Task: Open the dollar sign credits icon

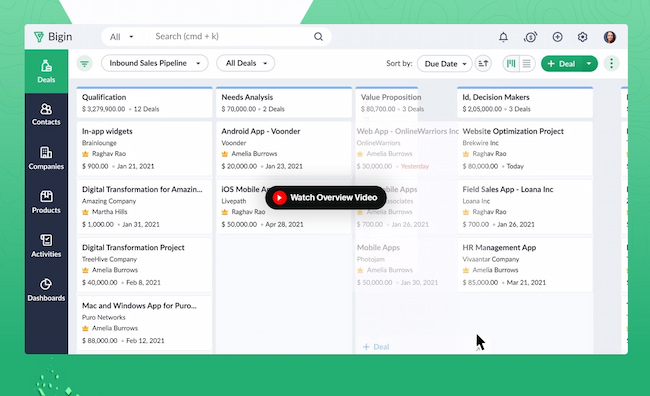Action: point(530,37)
